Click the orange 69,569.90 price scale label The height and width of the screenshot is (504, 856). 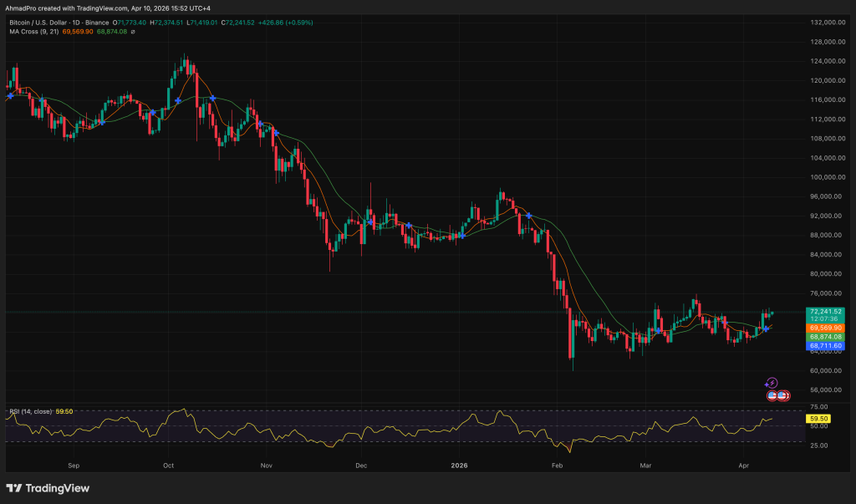[825, 328]
